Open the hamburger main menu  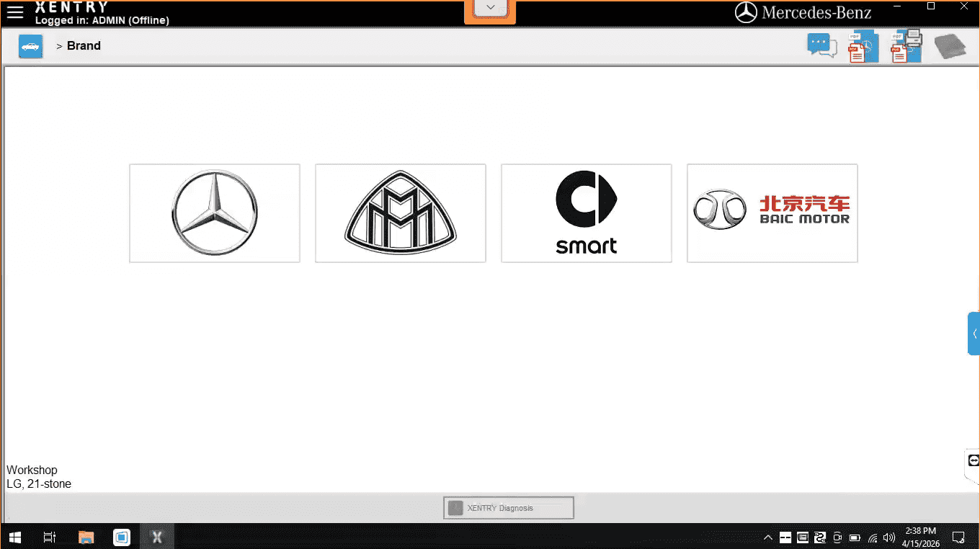[x=15, y=12]
